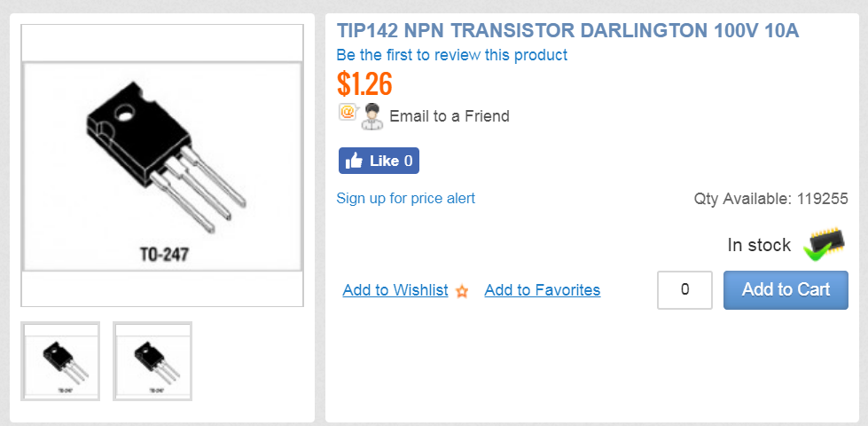Add the product to Favorites
This screenshot has height=426, width=868.
click(543, 290)
